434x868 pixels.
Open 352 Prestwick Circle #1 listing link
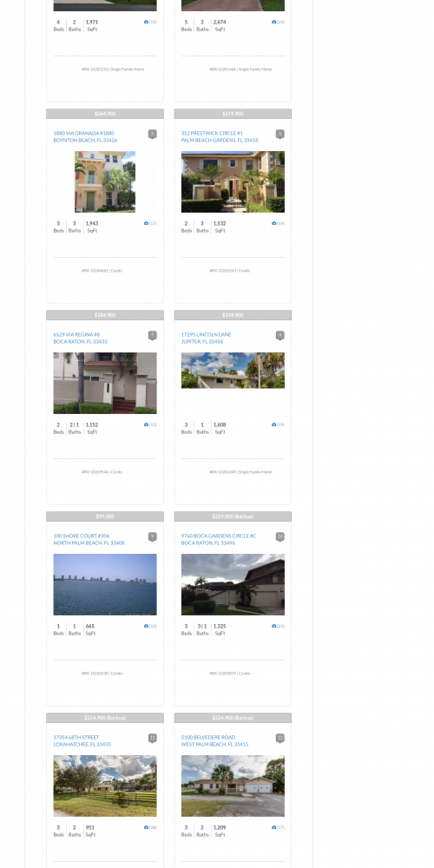pos(220,137)
